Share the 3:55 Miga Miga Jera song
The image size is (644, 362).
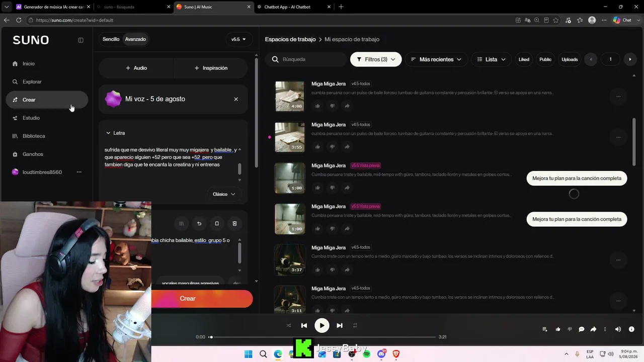[x=347, y=147]
